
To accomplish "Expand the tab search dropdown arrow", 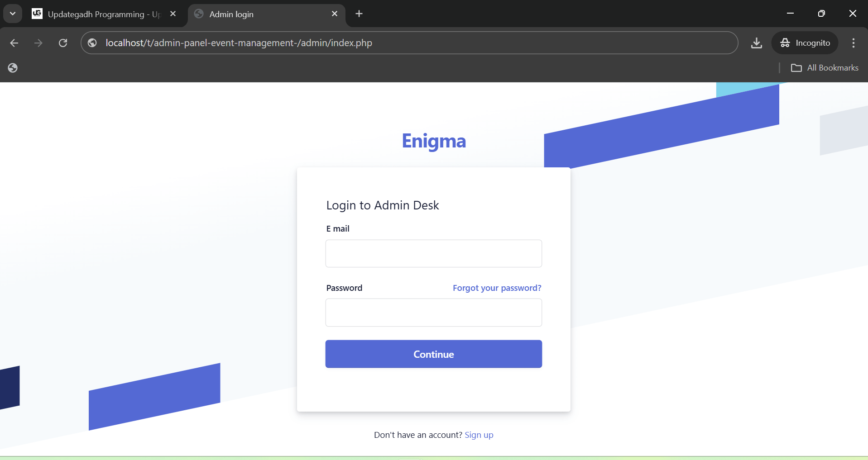I will [x=13, y=14].
